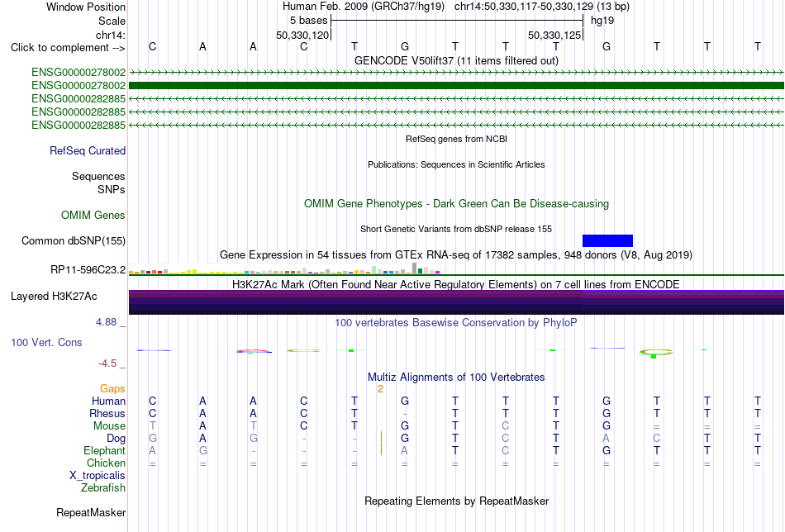
Task: Click the "Layered H3K27Ac" label
Action: click(x=54, y=297)
